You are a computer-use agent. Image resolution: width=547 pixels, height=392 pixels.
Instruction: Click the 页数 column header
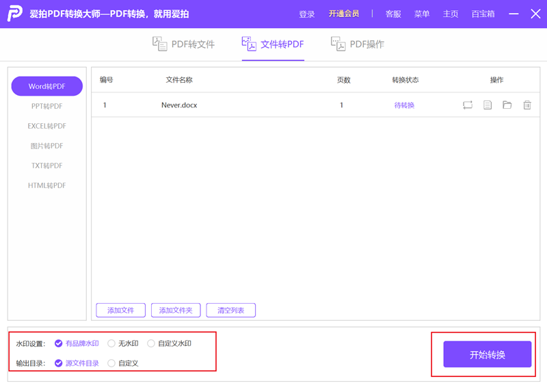(344, 80)
